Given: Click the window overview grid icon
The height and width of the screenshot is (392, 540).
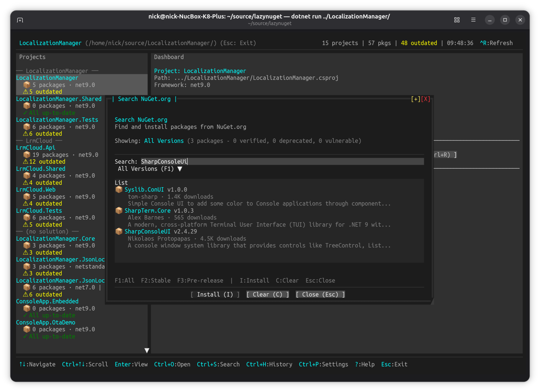Looking at the screenshot, I should 457,20.
